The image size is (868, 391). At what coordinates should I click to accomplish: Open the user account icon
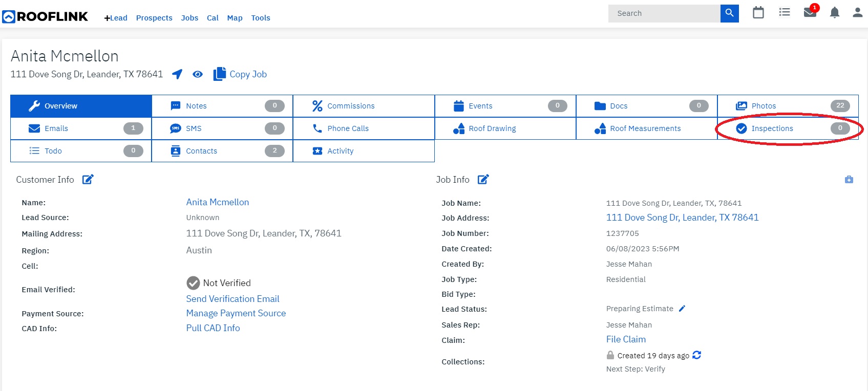pyautogui.click(x=858, y=12)
